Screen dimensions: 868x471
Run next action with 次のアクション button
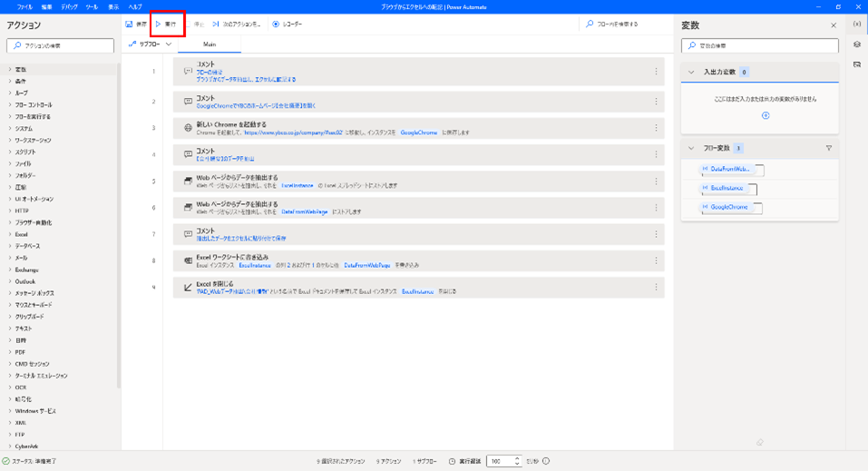tap(237, 24)
